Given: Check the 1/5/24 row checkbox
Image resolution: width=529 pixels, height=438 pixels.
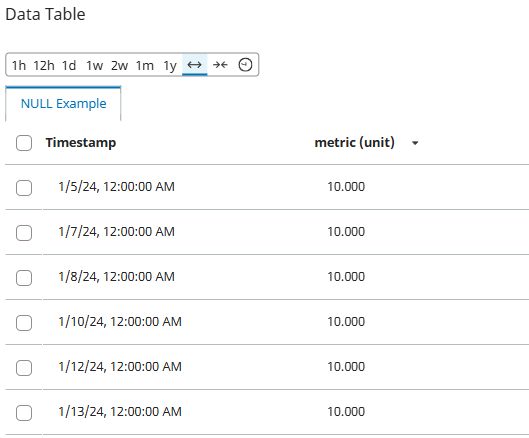Looking at the screenshot, I should click(x=24, y=188).
